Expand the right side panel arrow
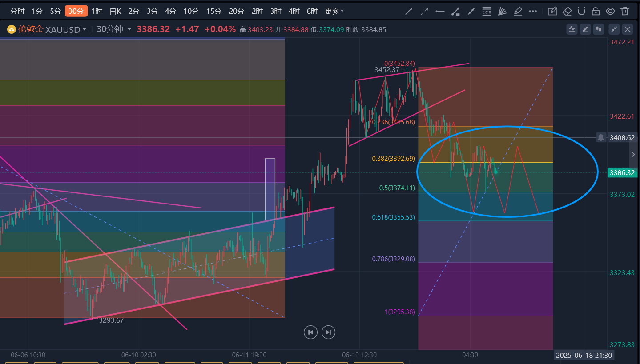Viewport: 640px width, 364px height. pos(634,155)
